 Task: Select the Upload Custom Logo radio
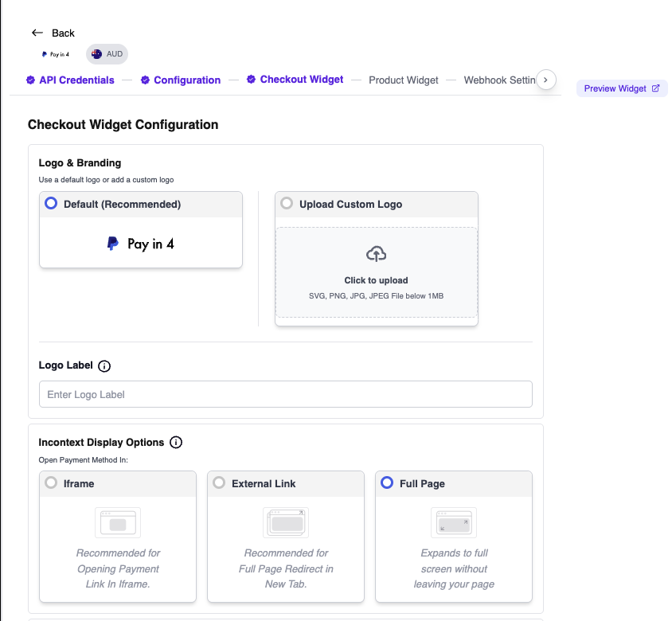click(x=287, y=203)
